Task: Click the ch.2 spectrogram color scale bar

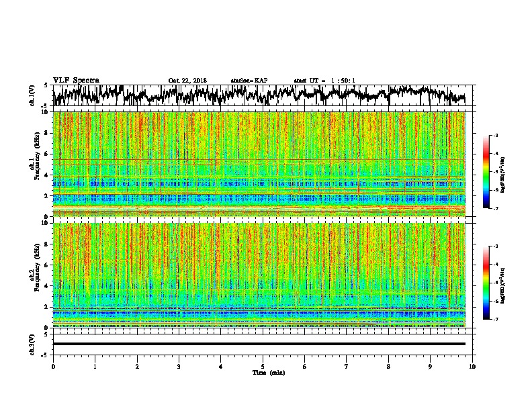Action: tap(486, 283)
